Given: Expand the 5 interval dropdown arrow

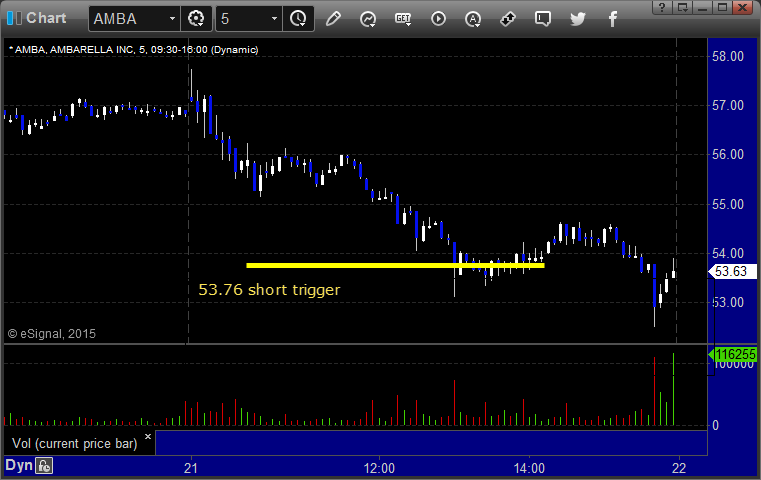Looking at the screenshot, I should (274, 19).
